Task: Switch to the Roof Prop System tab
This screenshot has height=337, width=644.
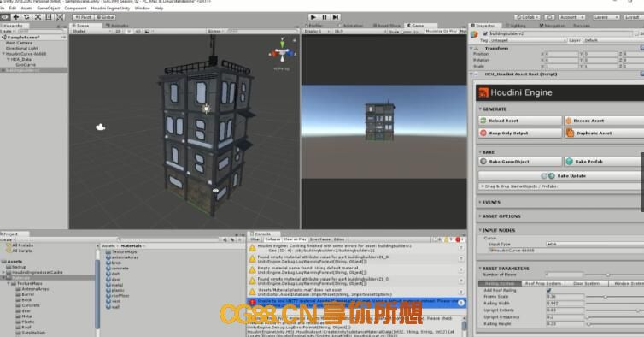Action: point(543,283)
